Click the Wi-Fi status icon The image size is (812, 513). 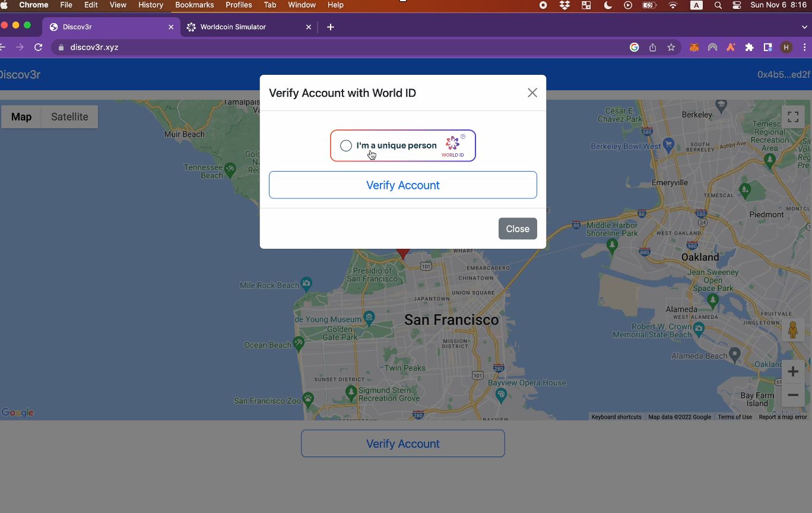point(673,5)
